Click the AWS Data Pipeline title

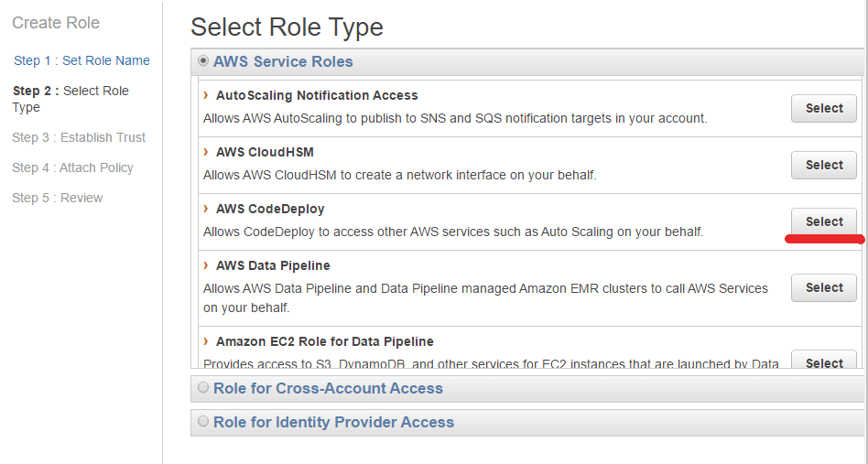coord(273,265)
